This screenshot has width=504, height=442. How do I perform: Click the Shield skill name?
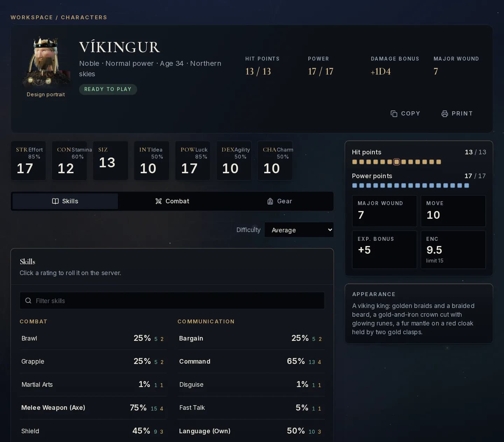30,431
